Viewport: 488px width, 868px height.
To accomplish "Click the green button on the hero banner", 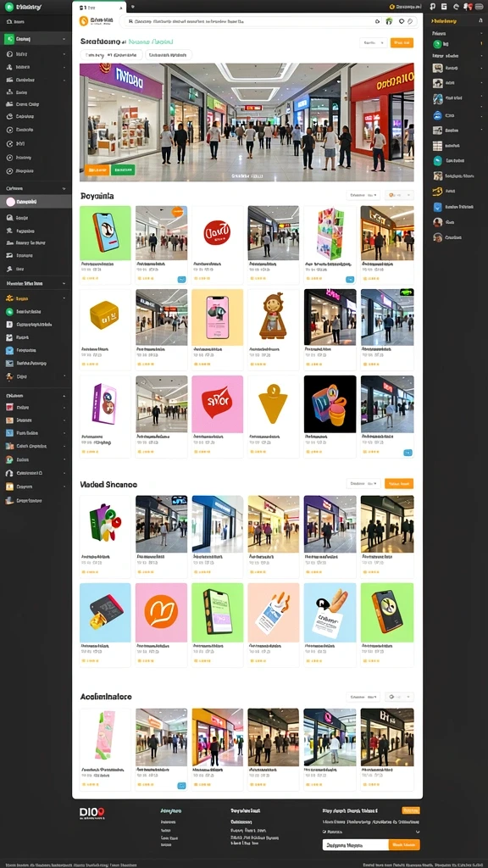I will pyautogui.click(x=123, y=170).
